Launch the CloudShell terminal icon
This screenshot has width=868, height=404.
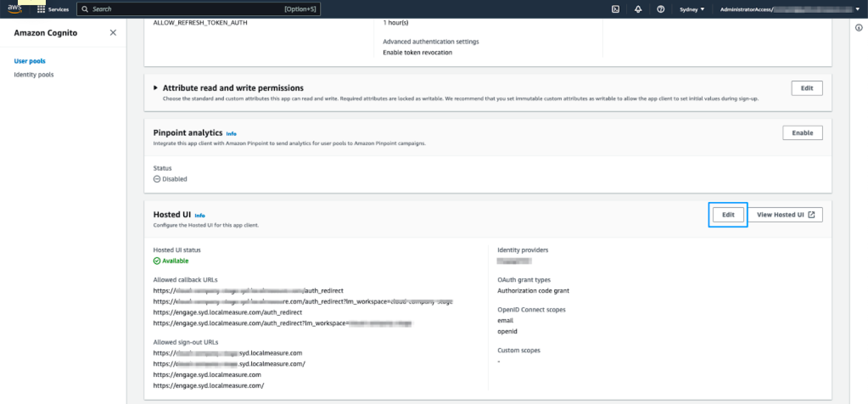point(615,9)
